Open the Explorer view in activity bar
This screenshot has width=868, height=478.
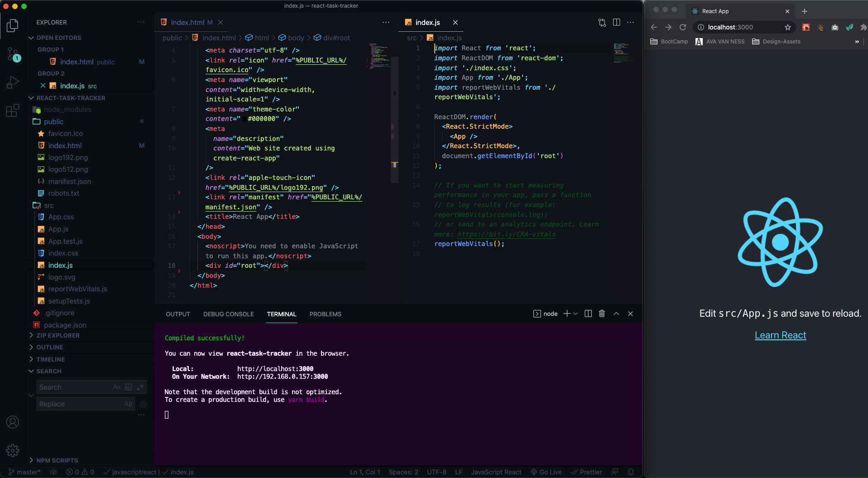click(x=13, y=26)
